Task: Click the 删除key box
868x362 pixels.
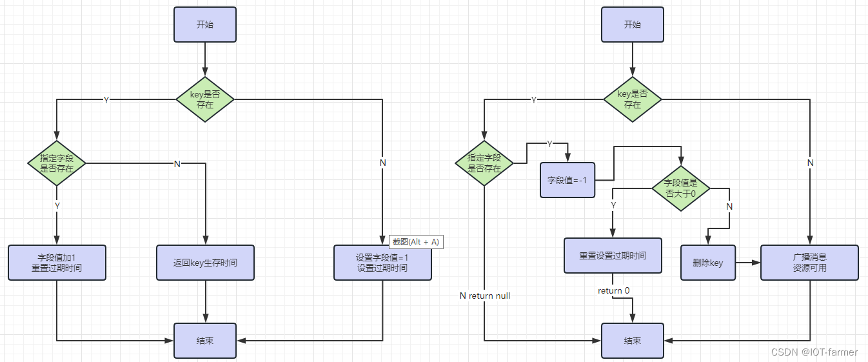Action: click(708, 263)
